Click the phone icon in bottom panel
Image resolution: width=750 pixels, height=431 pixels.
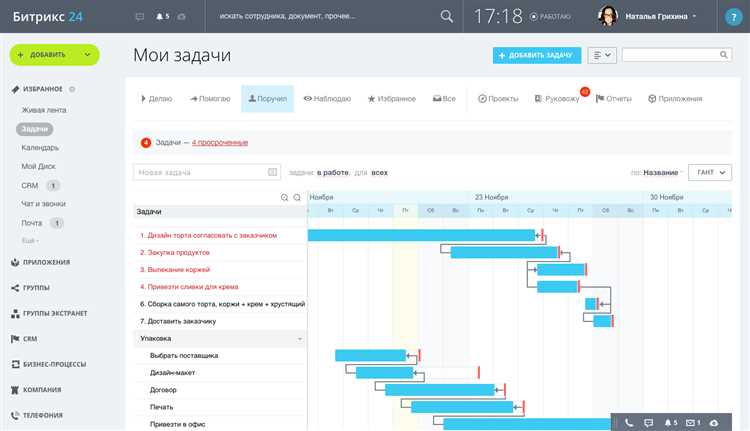click(x=629, y=422)
